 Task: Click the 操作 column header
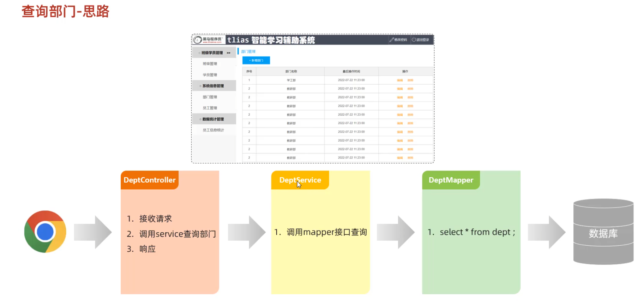point(405,72)
